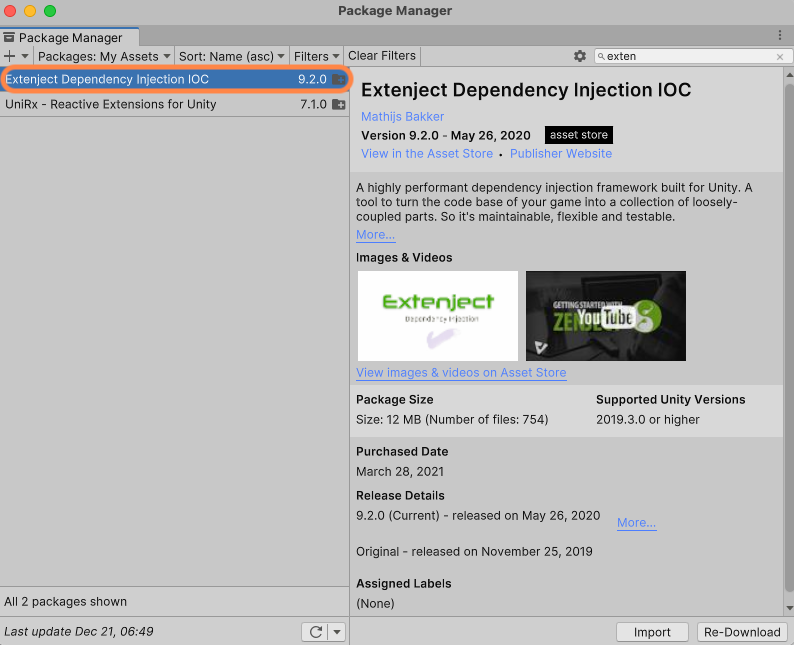Image resolution: width=794 pixels, height=645 pixels.
Task: Click the More... link beside Release Details
Action: pos(637,522)
